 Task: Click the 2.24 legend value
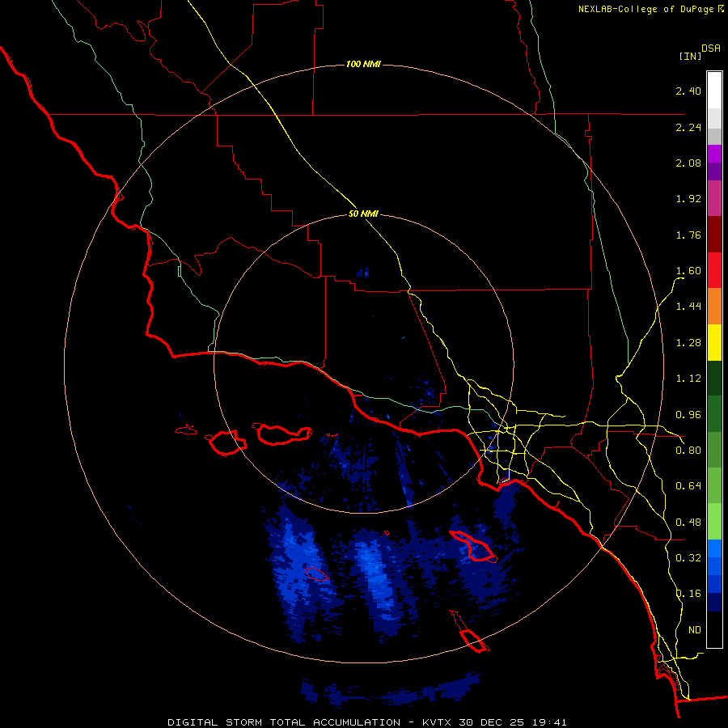click(x=688, y=127)
